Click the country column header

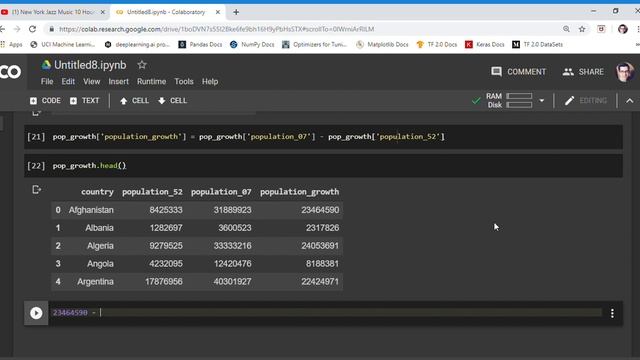pos(97,192)
